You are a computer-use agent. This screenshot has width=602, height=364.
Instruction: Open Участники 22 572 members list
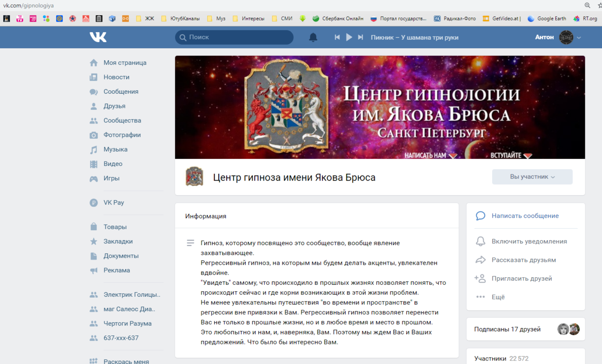501,358
